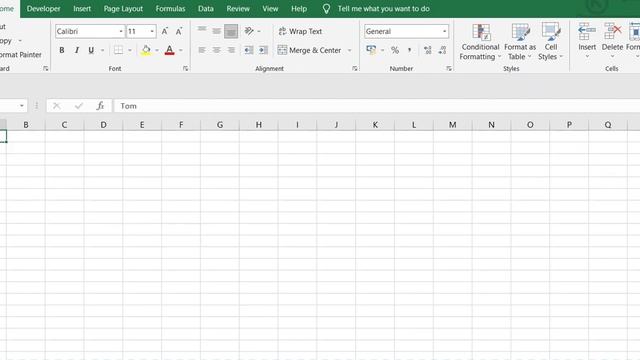Open the Developer tab
Image resolution: width=640 pixels, height=360 pixels.
(x=44, y=9)
